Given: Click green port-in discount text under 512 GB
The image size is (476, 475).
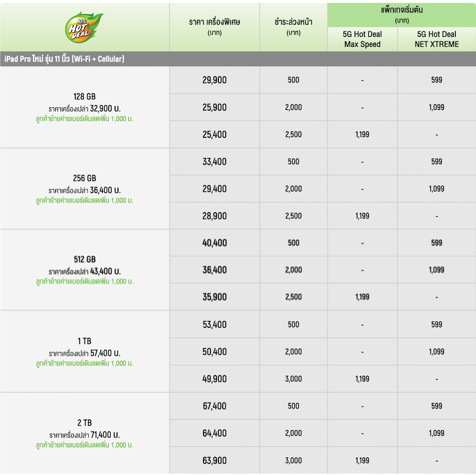Looking at the screenshot, I should (x=85, y=282).
